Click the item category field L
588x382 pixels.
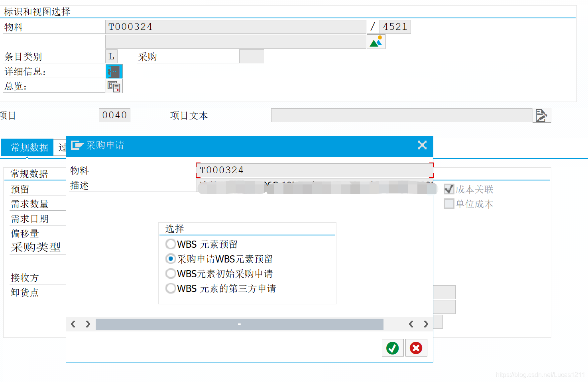pyautogui.click(x=112, y=57)
